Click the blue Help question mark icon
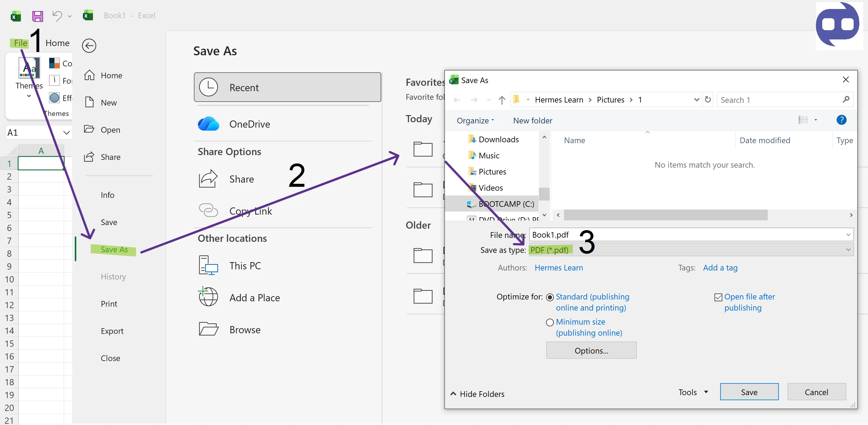Image resolution: width=868 pixels, height=425 pixels. [x=841, y=120]
